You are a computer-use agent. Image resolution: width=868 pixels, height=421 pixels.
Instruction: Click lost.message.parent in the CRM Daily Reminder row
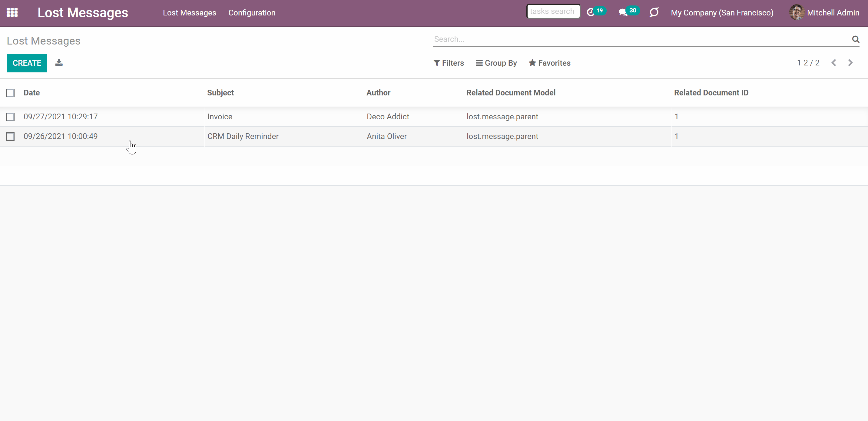502,137
